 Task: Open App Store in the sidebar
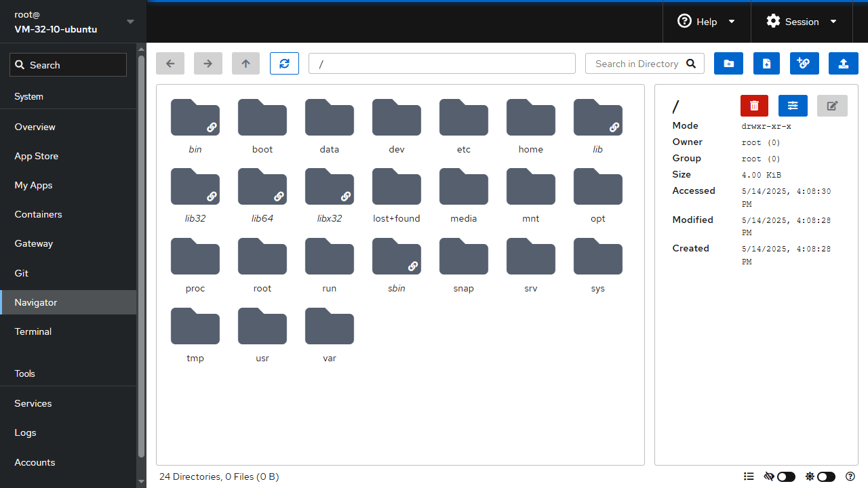pos(68,156)
